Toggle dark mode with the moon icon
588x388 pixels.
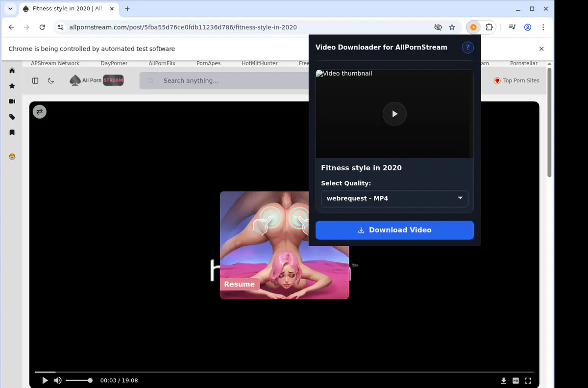51,81
